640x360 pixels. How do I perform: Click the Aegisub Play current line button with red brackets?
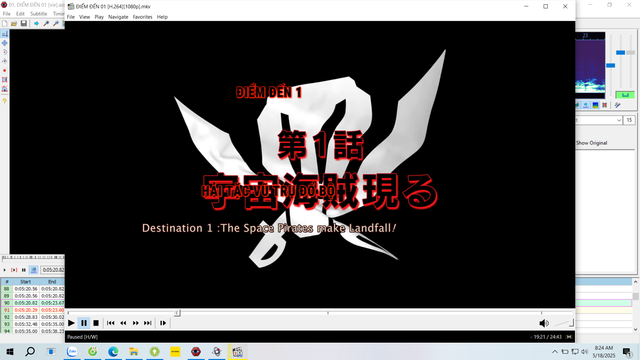coord(14,270)
